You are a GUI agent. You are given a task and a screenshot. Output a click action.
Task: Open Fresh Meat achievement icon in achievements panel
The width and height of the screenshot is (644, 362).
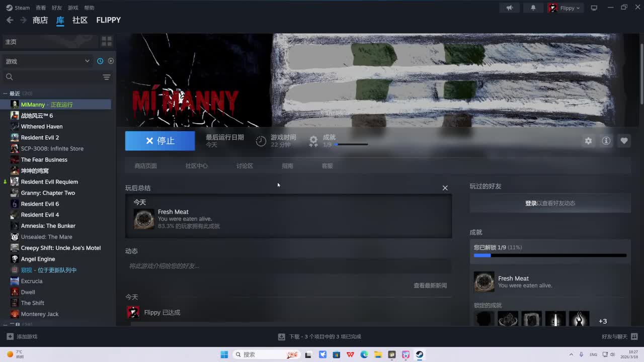[484, 282]
